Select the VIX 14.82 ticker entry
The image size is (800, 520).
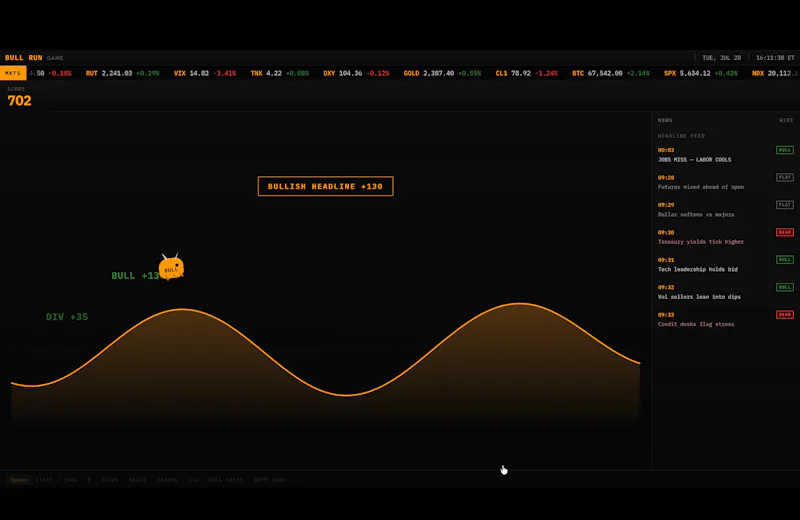205,73
